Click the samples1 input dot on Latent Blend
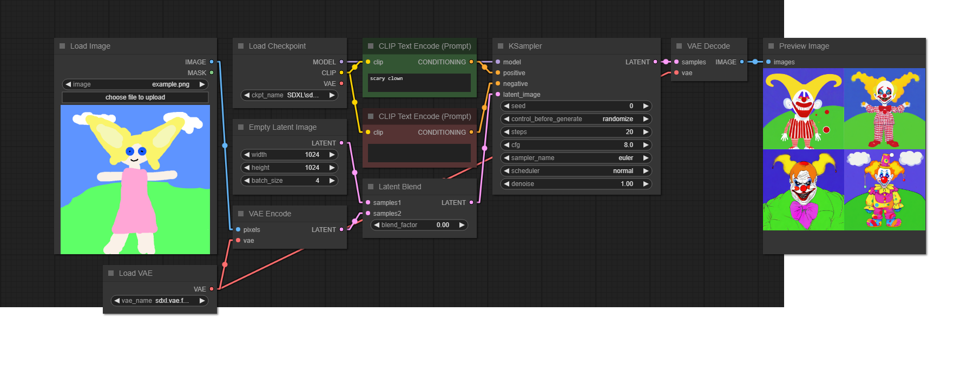Image resolution: width=980 pixels, height=384 pixels. (368, 203)
